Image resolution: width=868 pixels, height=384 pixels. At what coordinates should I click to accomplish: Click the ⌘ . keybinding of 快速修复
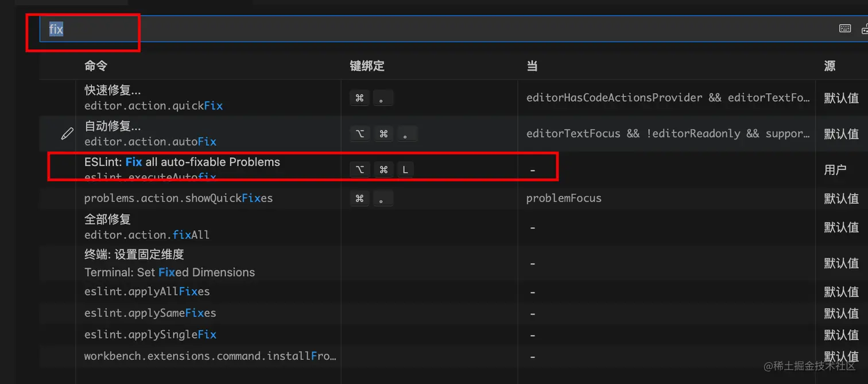[x=371, y=98]
